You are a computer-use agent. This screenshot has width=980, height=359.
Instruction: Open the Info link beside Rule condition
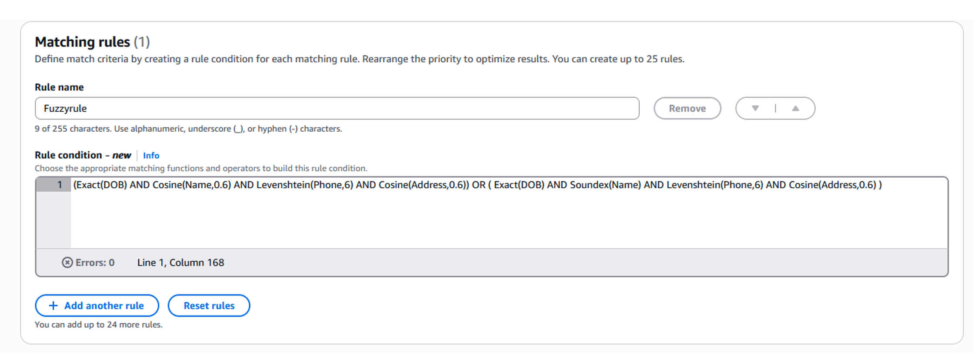click(151, 156)
